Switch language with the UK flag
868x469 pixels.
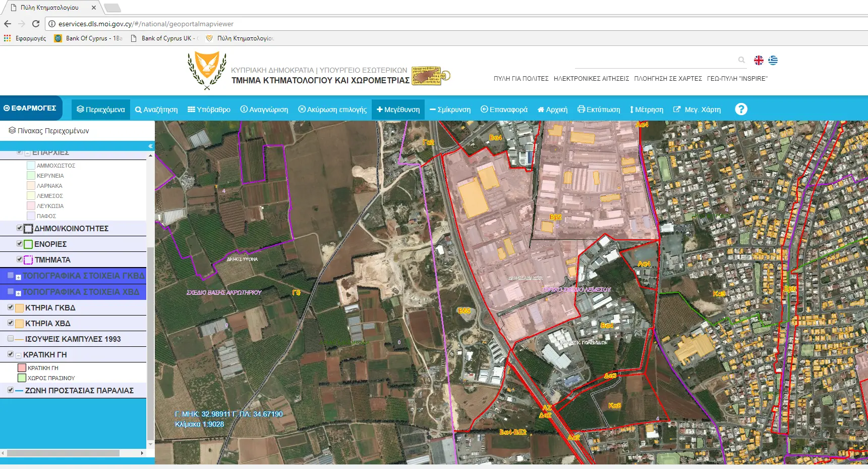pos(758,60)
